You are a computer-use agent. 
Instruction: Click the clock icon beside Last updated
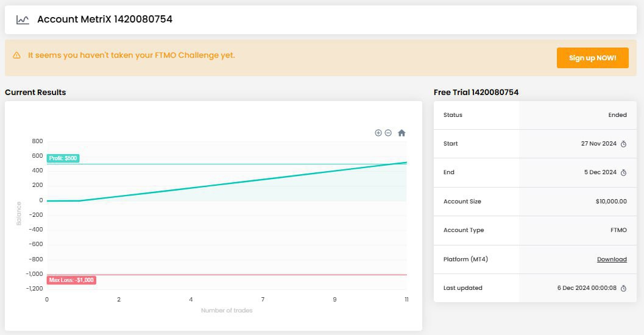623,288
